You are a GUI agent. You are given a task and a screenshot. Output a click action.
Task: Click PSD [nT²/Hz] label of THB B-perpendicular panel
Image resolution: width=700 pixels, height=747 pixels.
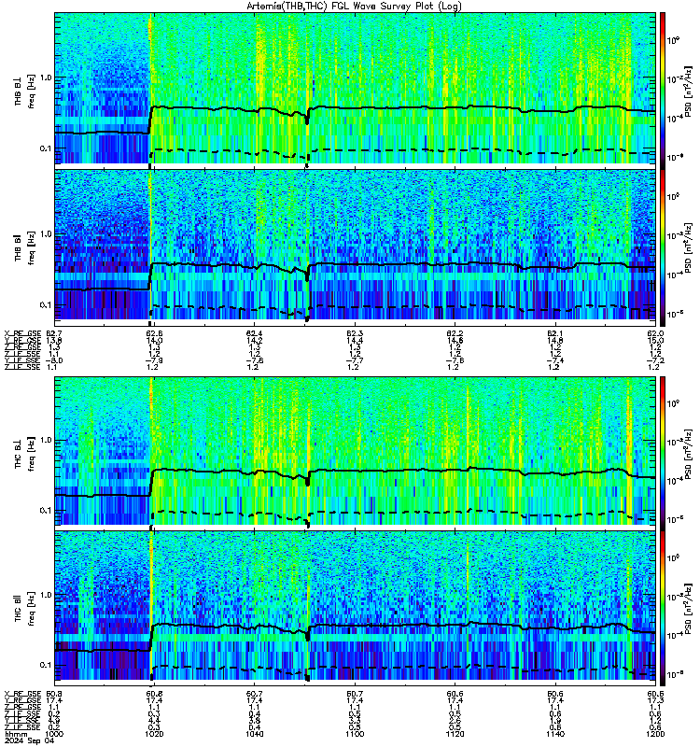pyautogui.click(x=689, y=91)
